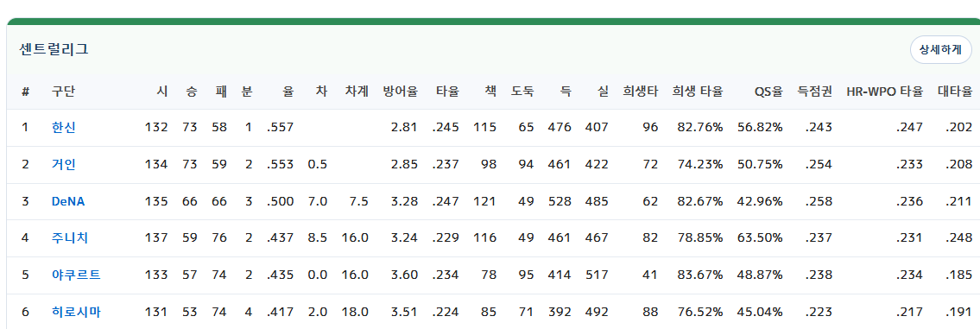The width and height of the screenshot is (980, 329).
Task: Click 히로시마's games played 131
Action: (x=157, y=312)
